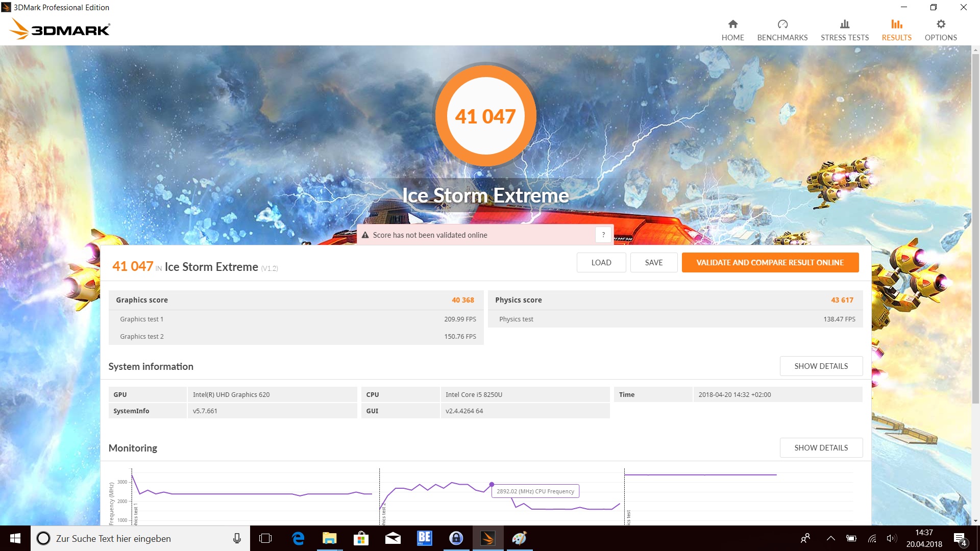Click the CPU Frequency graph data point

(492, 484)
